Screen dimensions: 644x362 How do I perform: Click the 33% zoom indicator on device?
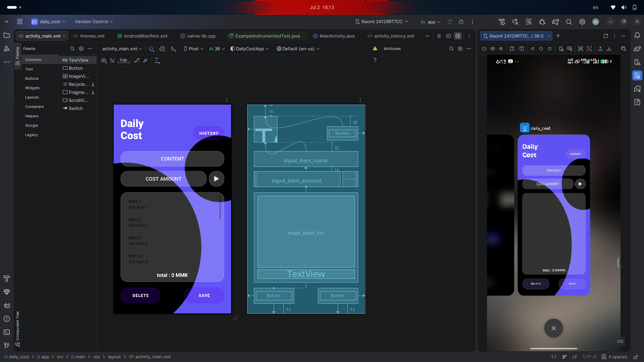point(620,342)
